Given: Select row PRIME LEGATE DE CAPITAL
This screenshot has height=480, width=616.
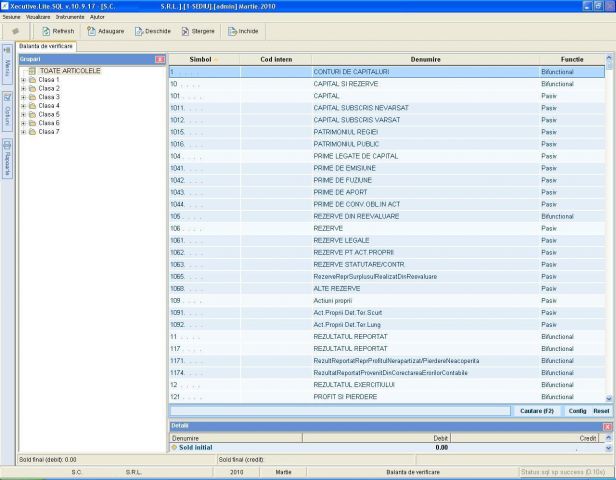Looking at the screenshot, I should pyautogui.click(x=387, y=156).
